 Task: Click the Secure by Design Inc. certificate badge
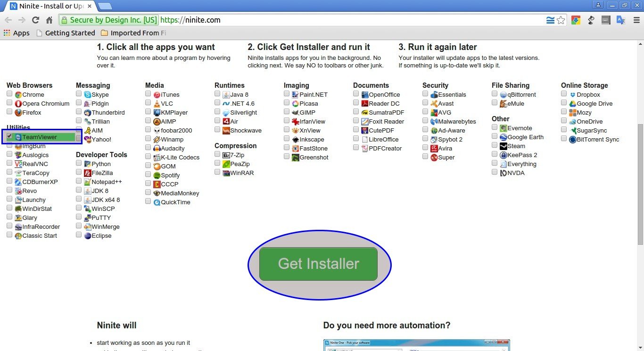pos(109,20)
